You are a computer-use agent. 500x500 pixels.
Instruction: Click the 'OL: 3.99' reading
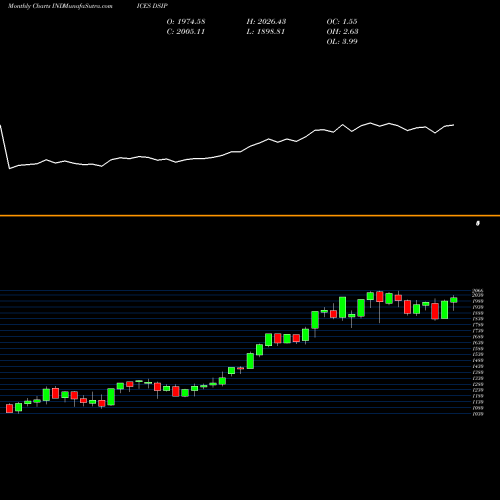[x=342, y=42]
